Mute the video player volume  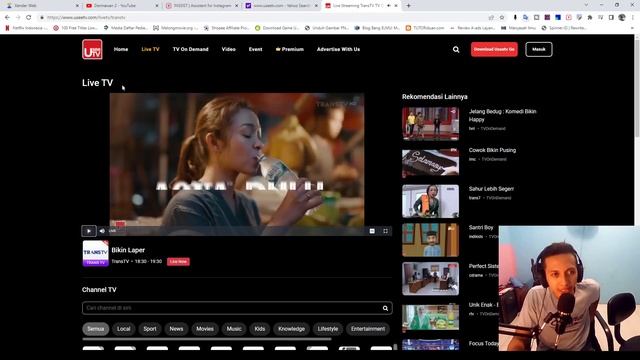point(102,231)
